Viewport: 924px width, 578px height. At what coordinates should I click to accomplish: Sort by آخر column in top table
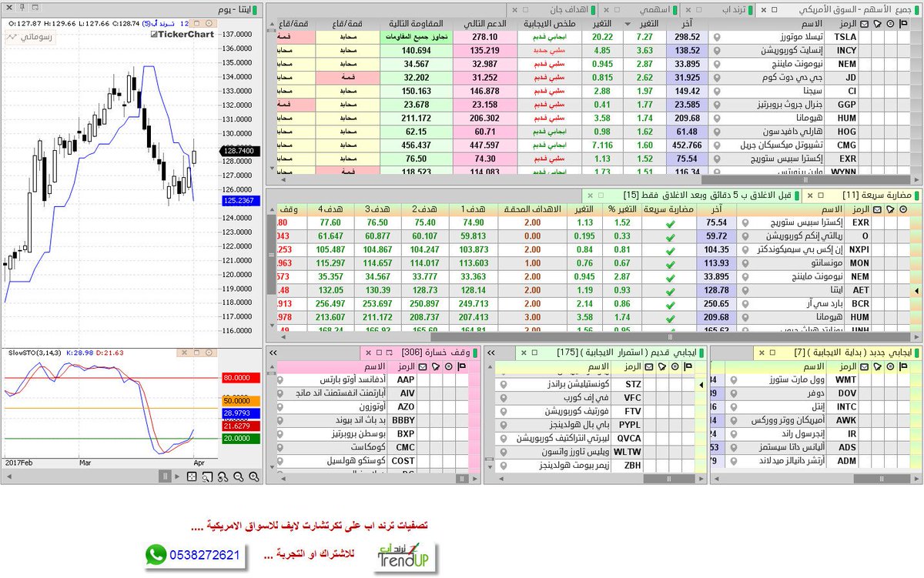tap(685, 24)
